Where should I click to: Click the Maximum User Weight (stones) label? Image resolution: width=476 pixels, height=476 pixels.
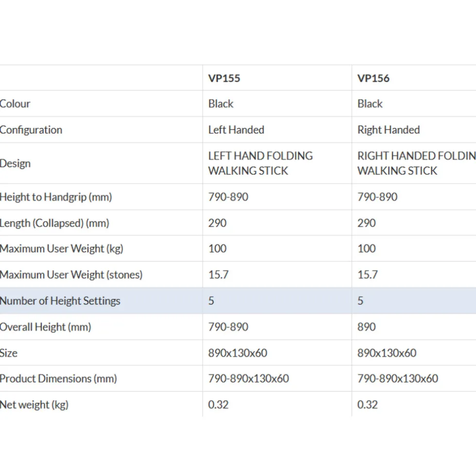point(71,275)
